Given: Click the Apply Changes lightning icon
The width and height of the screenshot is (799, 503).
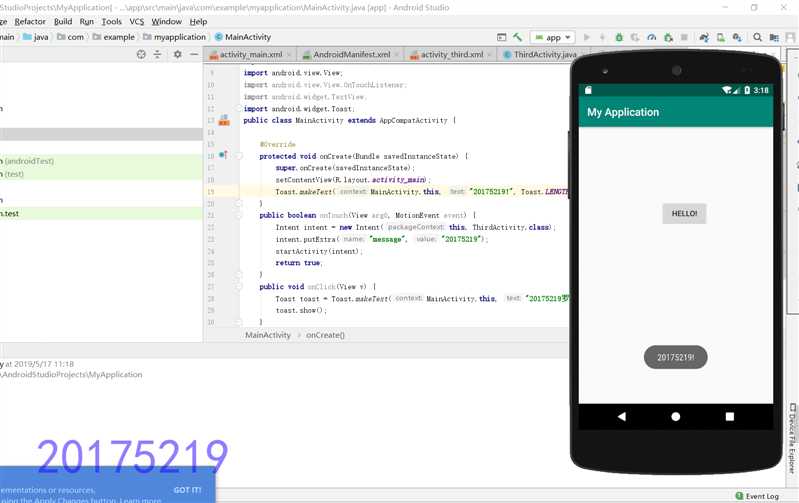Looking at the screenshot, I should [x=602, y=37].
